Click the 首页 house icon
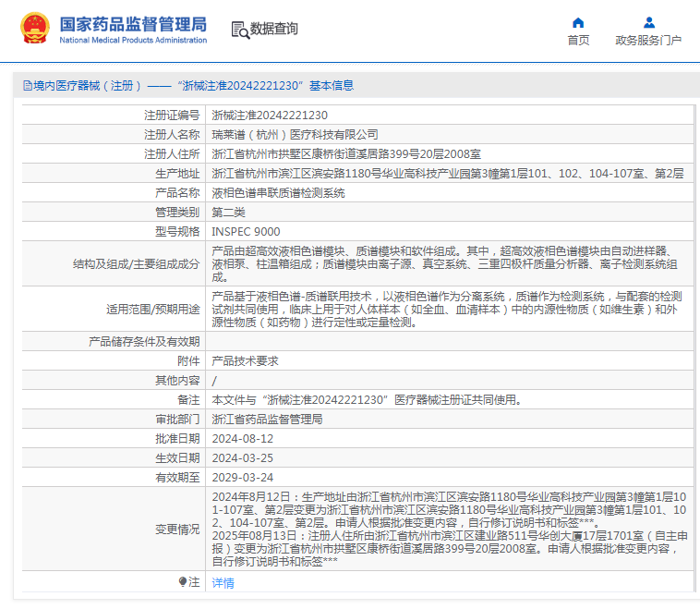The width and height of the screenshot is (700, 609). click(578, 22)
